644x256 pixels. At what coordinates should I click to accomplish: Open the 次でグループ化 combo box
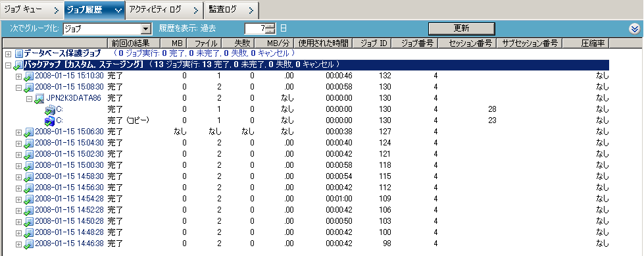coord(108,29)
